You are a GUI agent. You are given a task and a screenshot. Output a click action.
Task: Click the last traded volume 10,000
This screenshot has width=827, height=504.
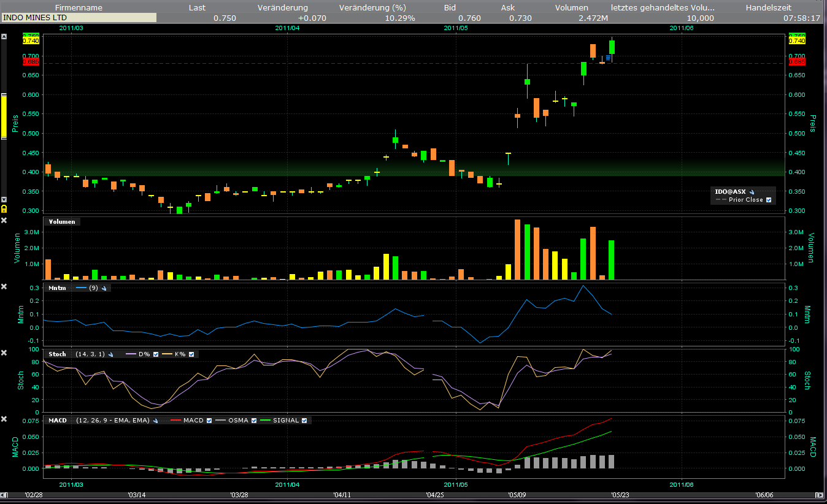click(700, 18)
